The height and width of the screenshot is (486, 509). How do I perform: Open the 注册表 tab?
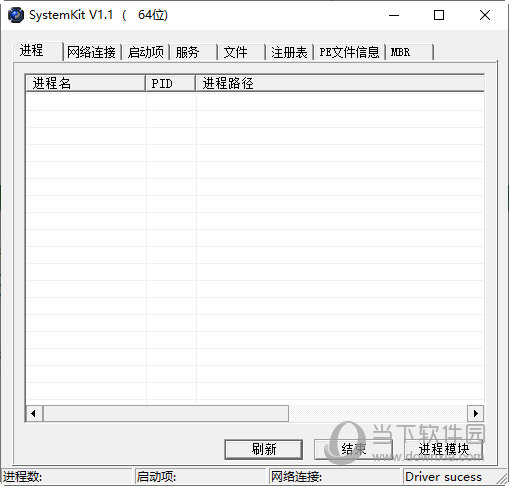(x=289, y=52)
